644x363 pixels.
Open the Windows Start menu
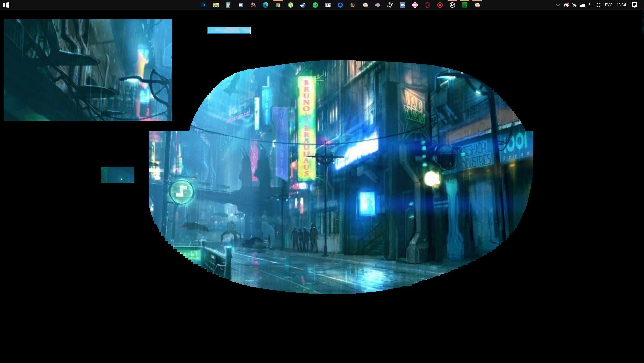pos(6,5)
